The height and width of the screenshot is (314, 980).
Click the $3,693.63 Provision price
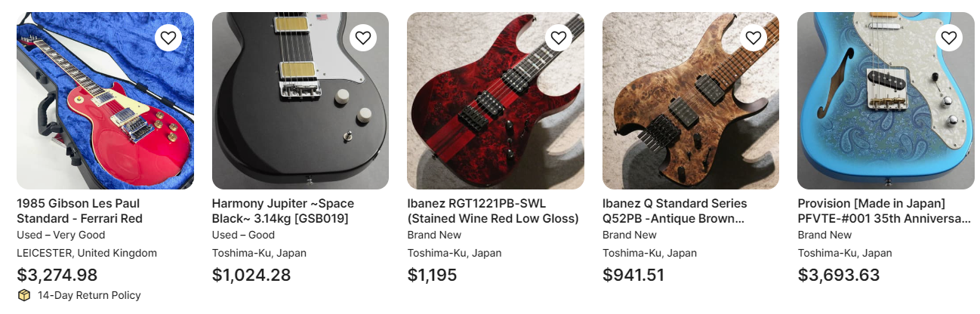click(x=839, y=275)
